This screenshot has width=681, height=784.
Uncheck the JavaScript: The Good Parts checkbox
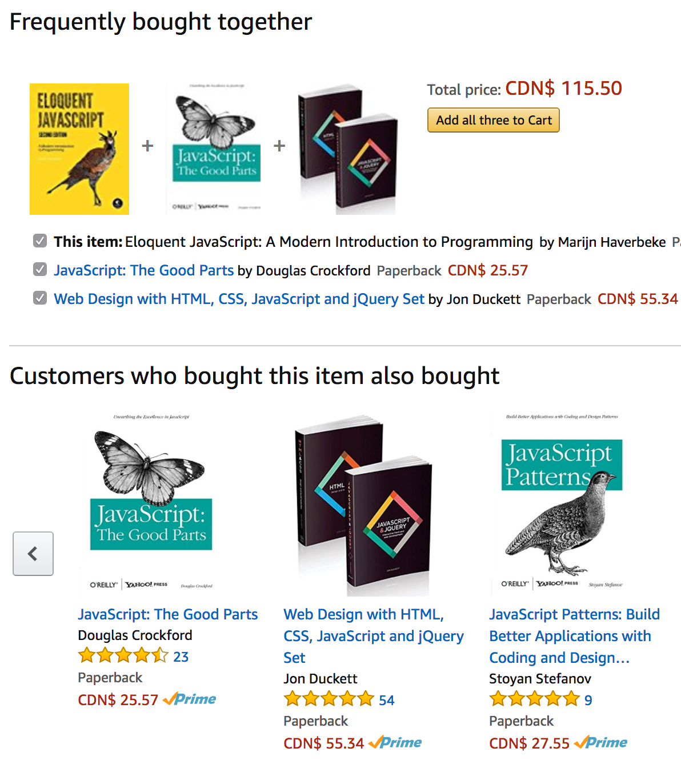[40, 270]
